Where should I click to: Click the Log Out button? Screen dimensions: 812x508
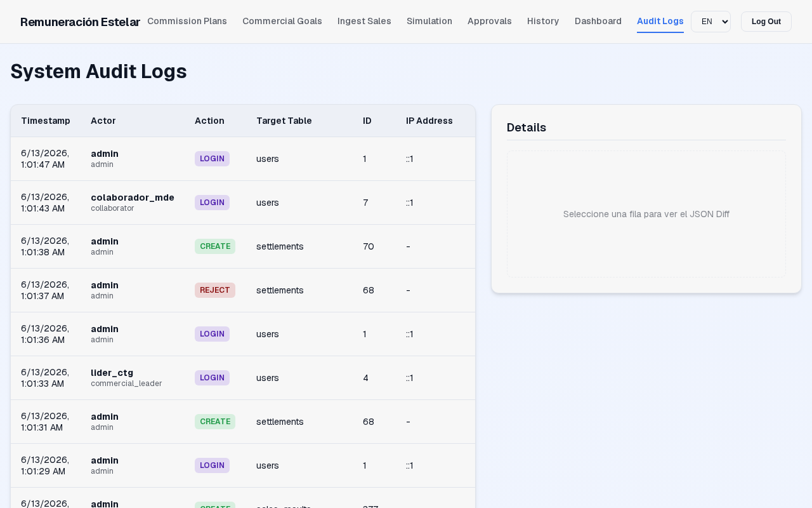click(x=766, y=22)
